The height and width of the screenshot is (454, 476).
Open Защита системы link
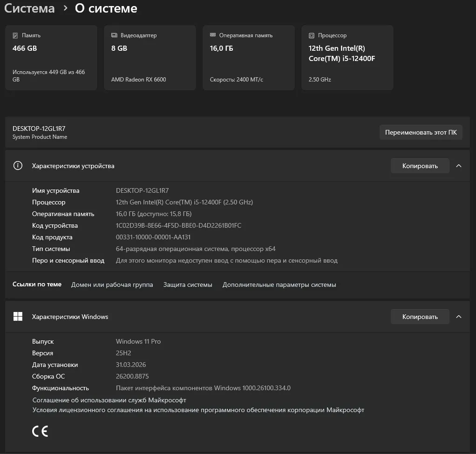tap(188, 285)
